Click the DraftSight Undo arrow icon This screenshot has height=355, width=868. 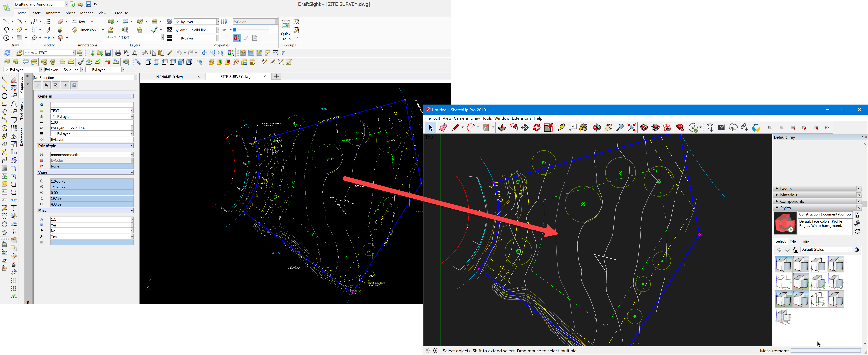click(x=179, y=53)
